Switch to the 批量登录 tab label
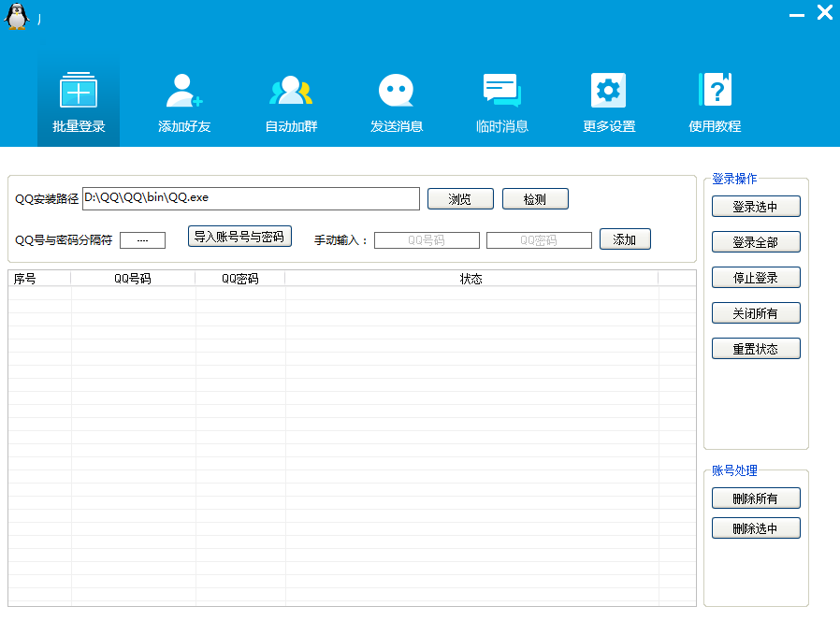This screenshot has height=621, width=840. click(x=79, y=126)
